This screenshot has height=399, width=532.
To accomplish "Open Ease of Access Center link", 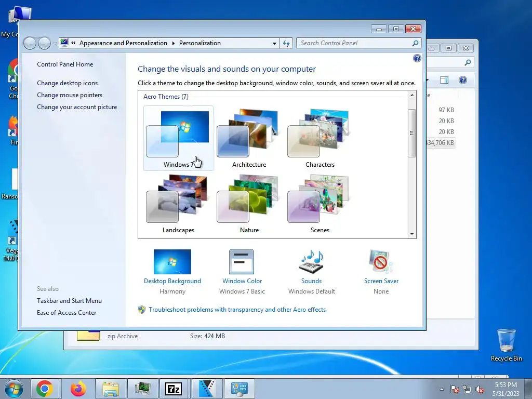I will (66, 312).
